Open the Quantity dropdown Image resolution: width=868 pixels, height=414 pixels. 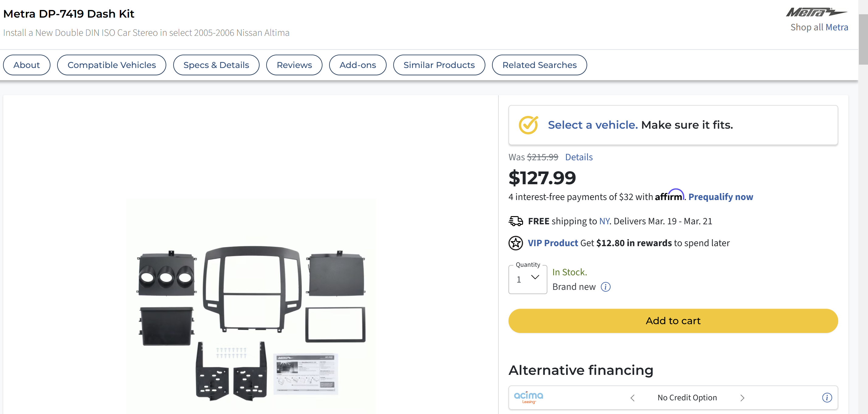[x=528, y=279]
